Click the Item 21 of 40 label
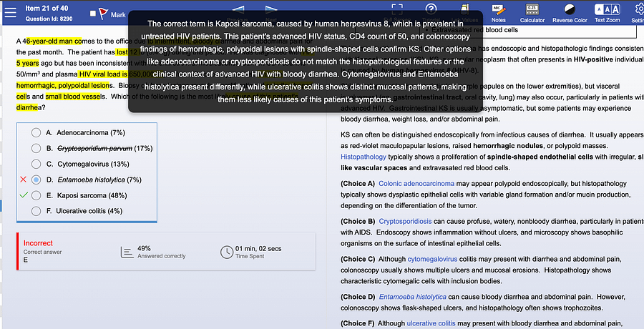This screenshot has width=644, height=329. 47,8
